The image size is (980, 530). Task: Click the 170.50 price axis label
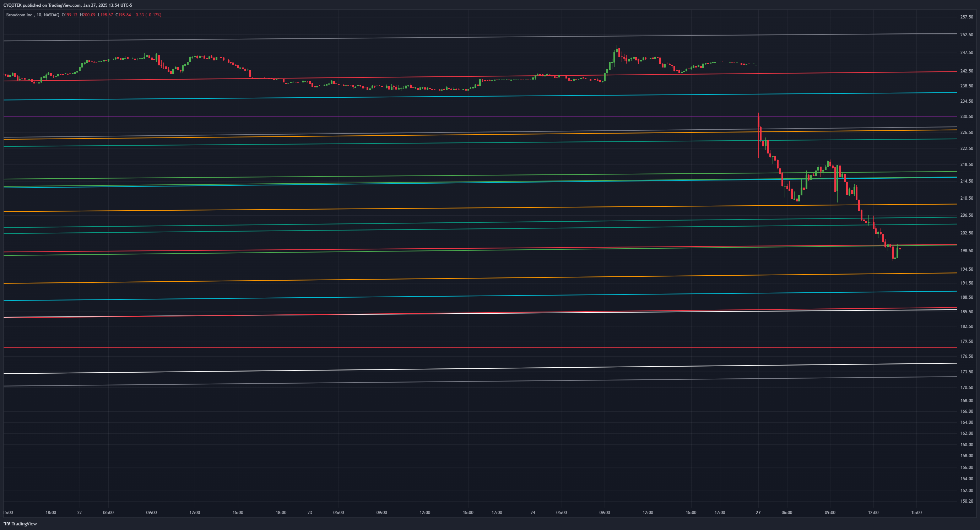click(x=967, y=388)
